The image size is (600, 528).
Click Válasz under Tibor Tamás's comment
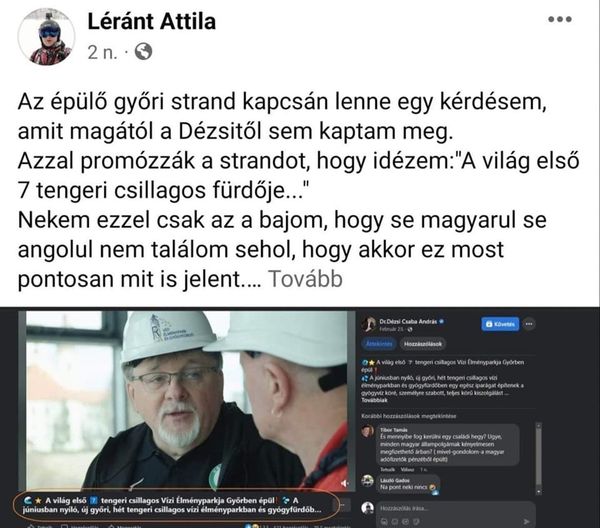point(407,469)
